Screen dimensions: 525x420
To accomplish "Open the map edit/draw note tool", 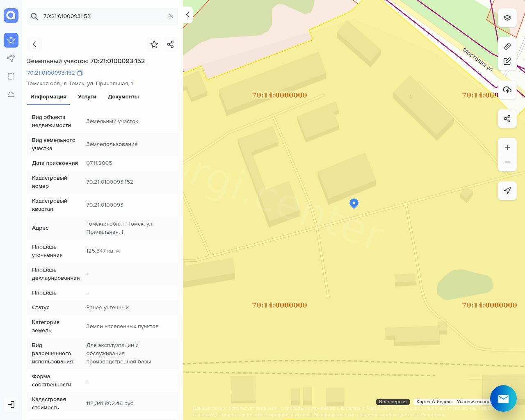I will [x=507, y=61].
